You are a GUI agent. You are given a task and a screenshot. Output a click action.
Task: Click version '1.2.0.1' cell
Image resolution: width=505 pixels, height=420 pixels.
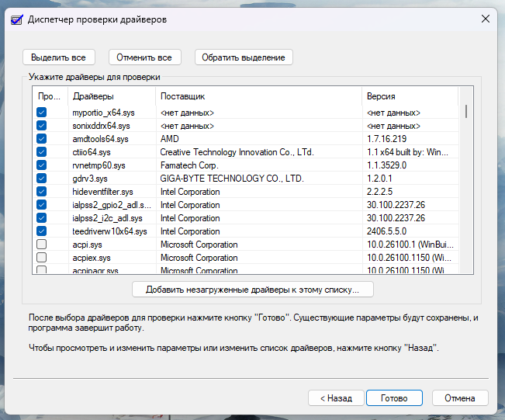coord(379,179)
